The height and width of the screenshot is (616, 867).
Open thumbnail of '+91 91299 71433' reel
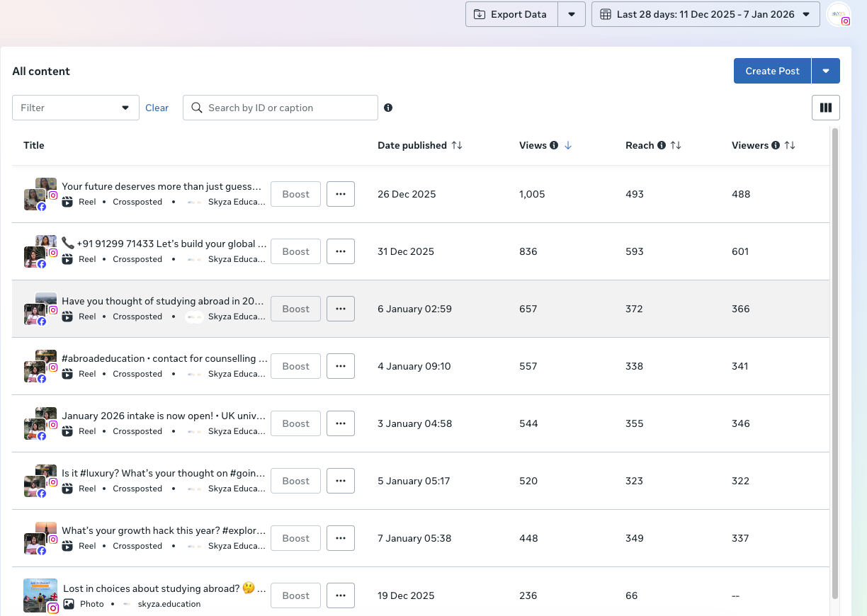tap(40, 251)
